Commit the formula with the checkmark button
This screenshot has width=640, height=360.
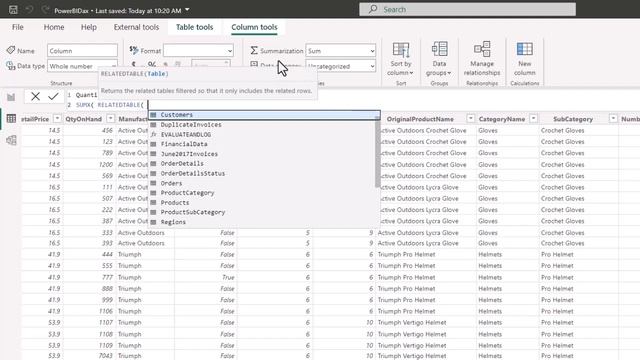pos(53,96)
